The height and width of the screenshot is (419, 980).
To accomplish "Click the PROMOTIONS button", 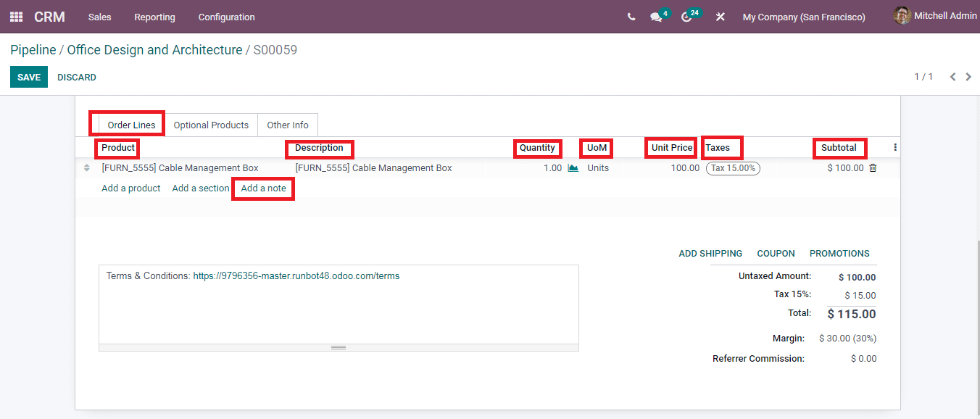I will 839,254.
